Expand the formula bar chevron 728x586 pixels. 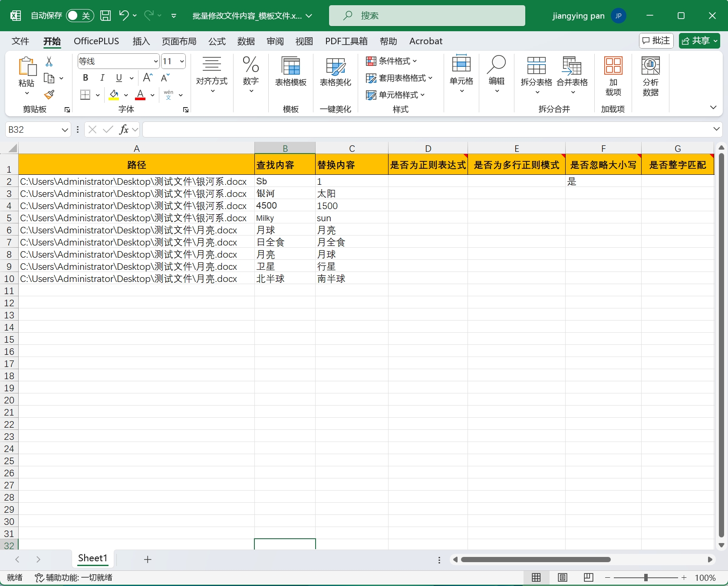(x=716, y=129)
